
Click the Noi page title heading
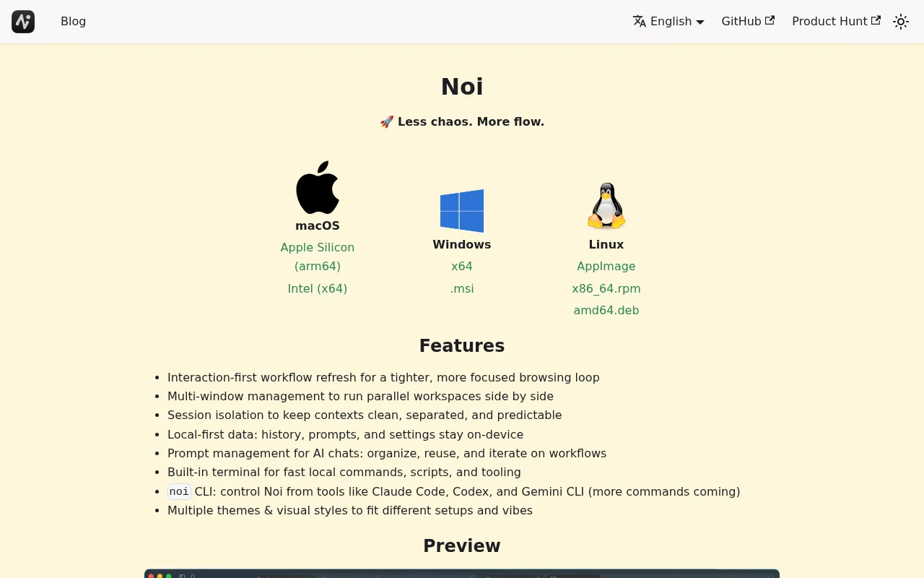pyautogui.click(x=462, y=87)
